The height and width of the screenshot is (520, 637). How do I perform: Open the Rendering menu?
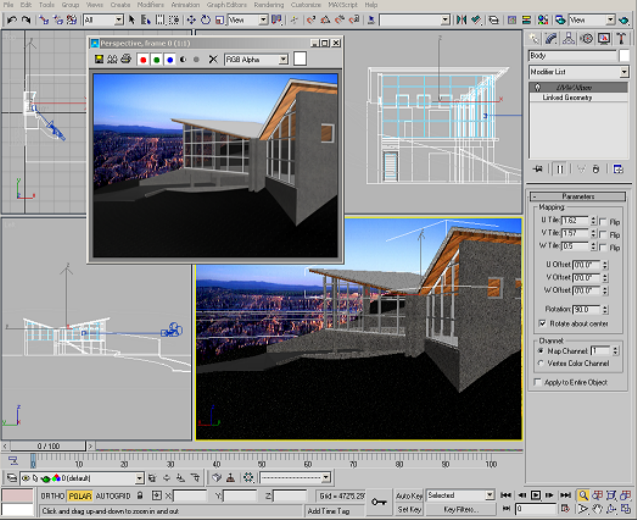coord(268,5)
